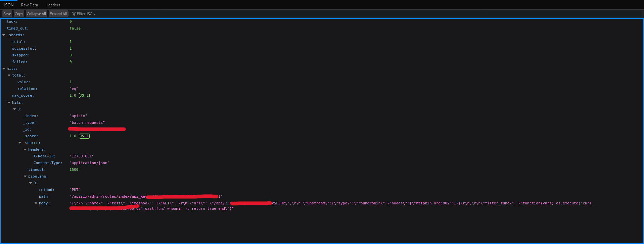Collapse all JSON nodes

36,14
